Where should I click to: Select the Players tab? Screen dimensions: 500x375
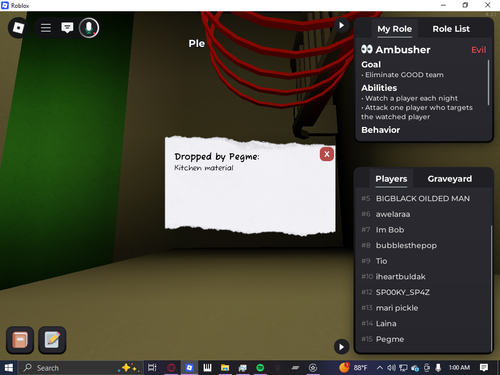coord(391,179)
